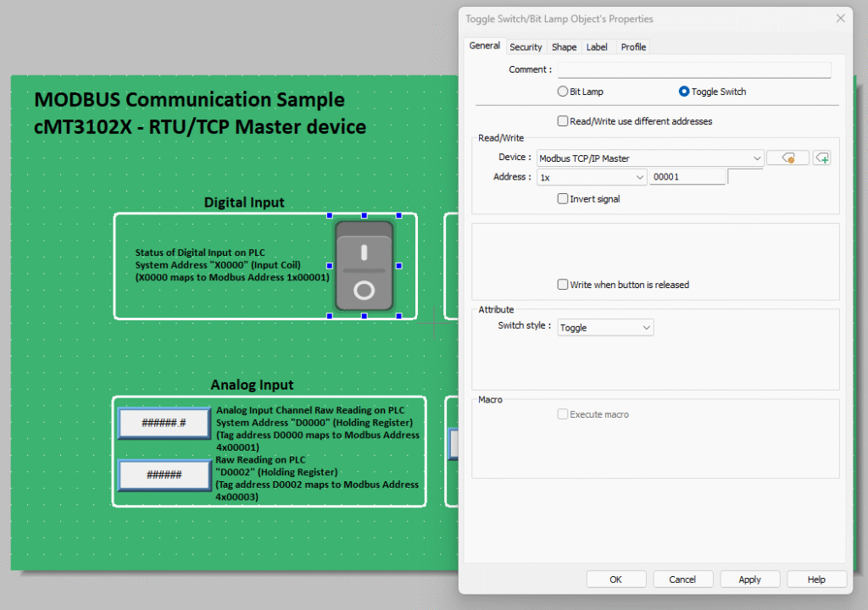Screen dimensions: 868x610
Task: Open the Device dropdown list
Action: pyautogui.click(x=650, y=158)
